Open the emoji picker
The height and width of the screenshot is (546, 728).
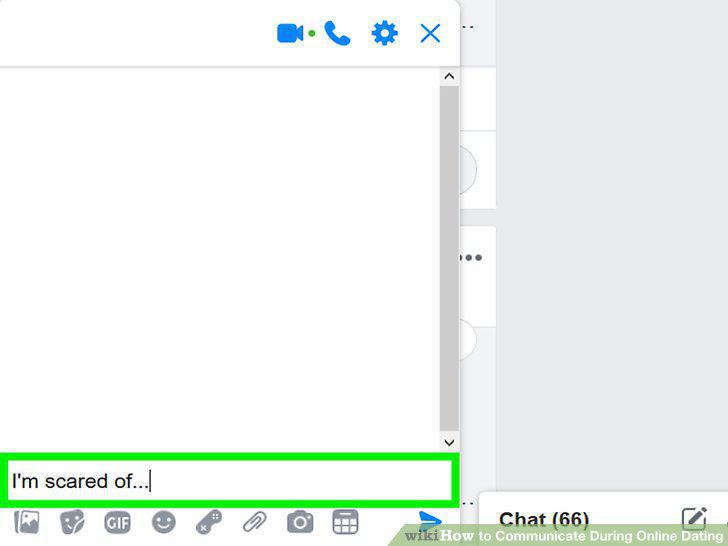163,522
